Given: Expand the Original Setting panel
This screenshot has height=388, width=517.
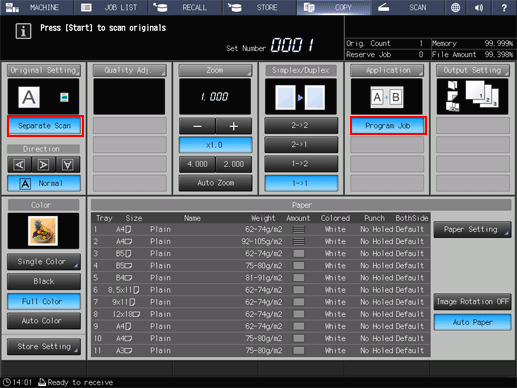Looking at the screenshot, I should click(x=44, y=70).
